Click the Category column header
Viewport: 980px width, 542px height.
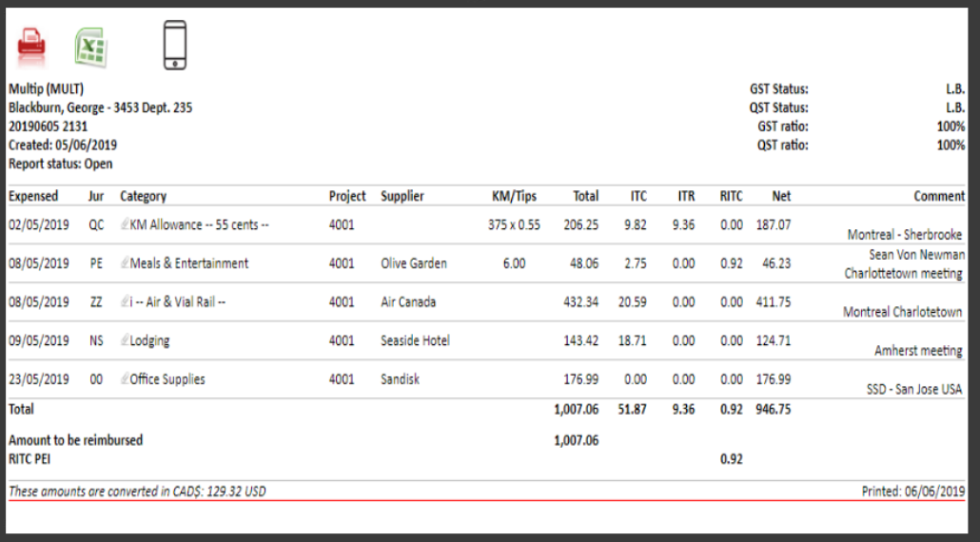coord(143,196)
